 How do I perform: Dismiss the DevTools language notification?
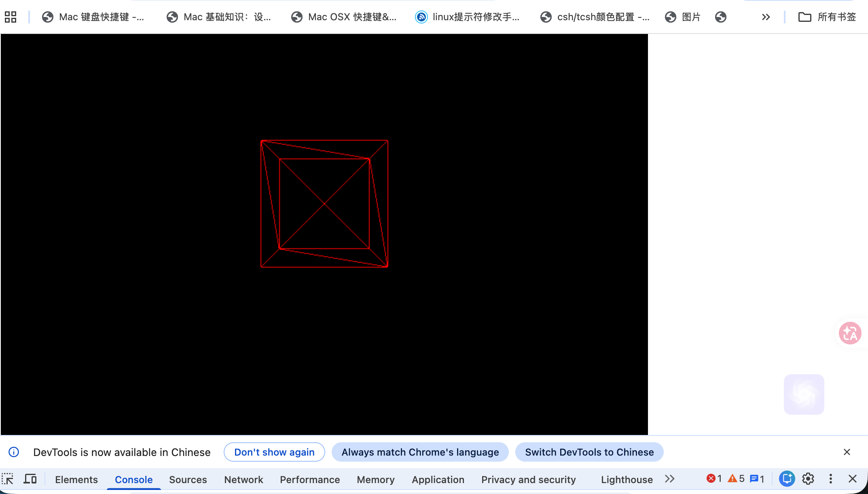point(847,452)
